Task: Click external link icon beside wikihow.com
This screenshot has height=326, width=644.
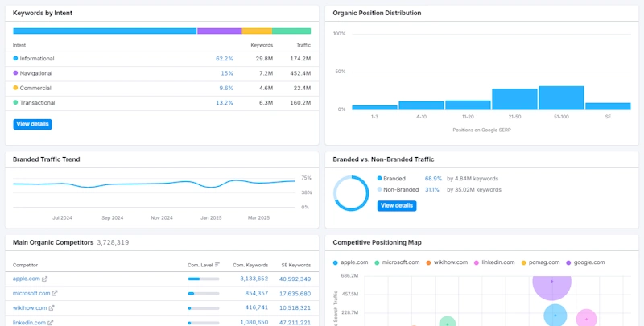Action: pyautogui.click(x=52, y=307)
